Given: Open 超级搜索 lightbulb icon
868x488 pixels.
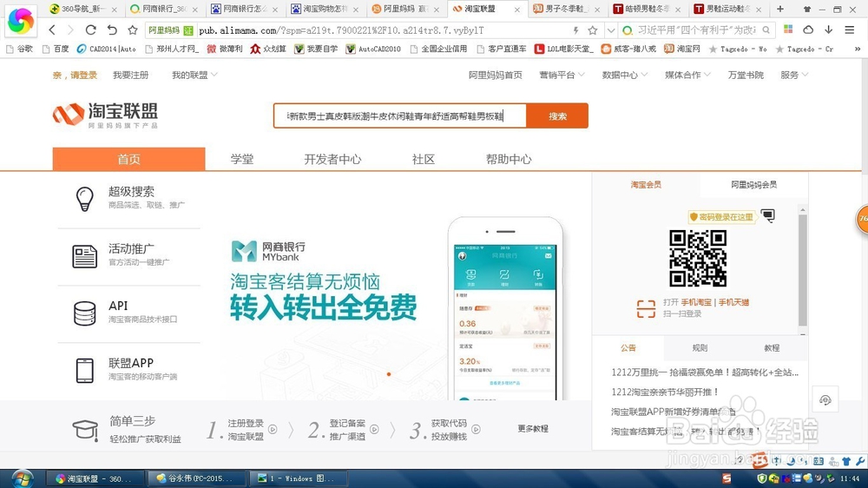Looking at the screenshot, I should pyautogui.click(x=85, y=198).
